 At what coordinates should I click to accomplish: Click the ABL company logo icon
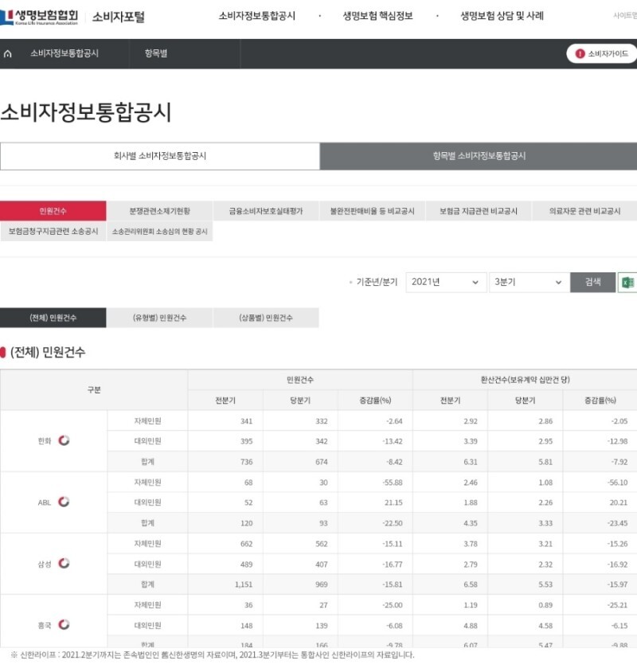64,502
